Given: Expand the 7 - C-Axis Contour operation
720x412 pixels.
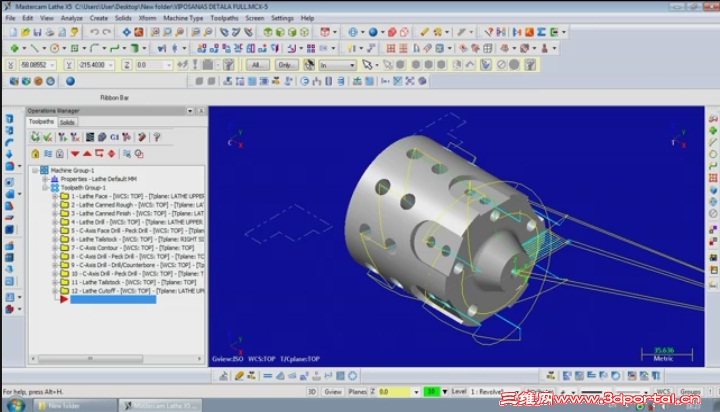Looking at the screenshot, I should coord(55,248).
